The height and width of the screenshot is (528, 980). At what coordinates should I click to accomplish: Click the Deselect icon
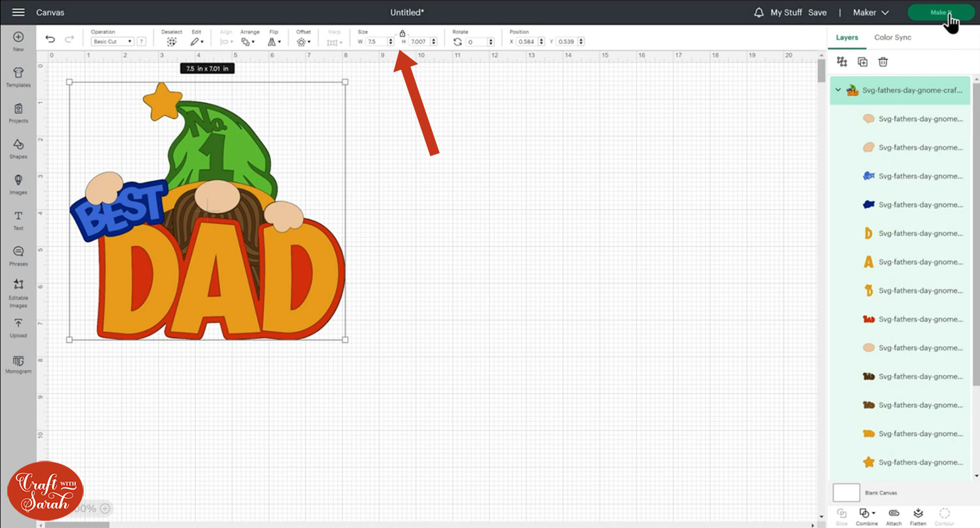(x=172, y=41)
